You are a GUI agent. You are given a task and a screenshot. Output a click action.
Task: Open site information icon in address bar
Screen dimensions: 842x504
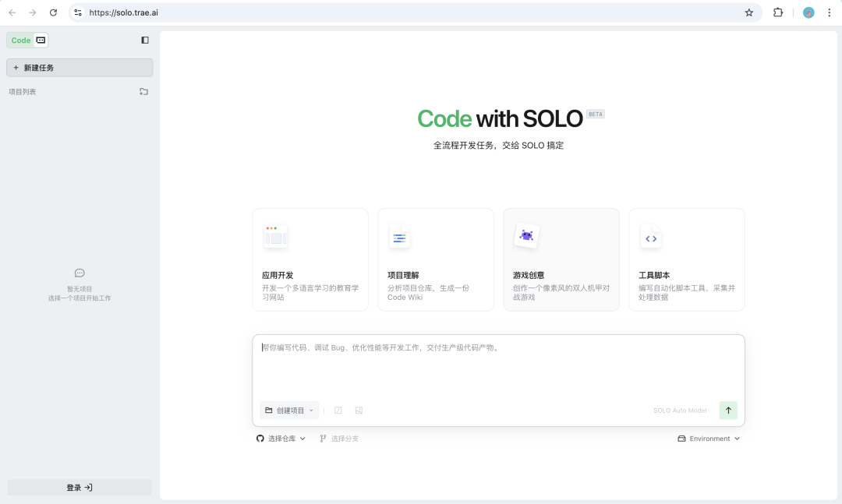point(78,12)
